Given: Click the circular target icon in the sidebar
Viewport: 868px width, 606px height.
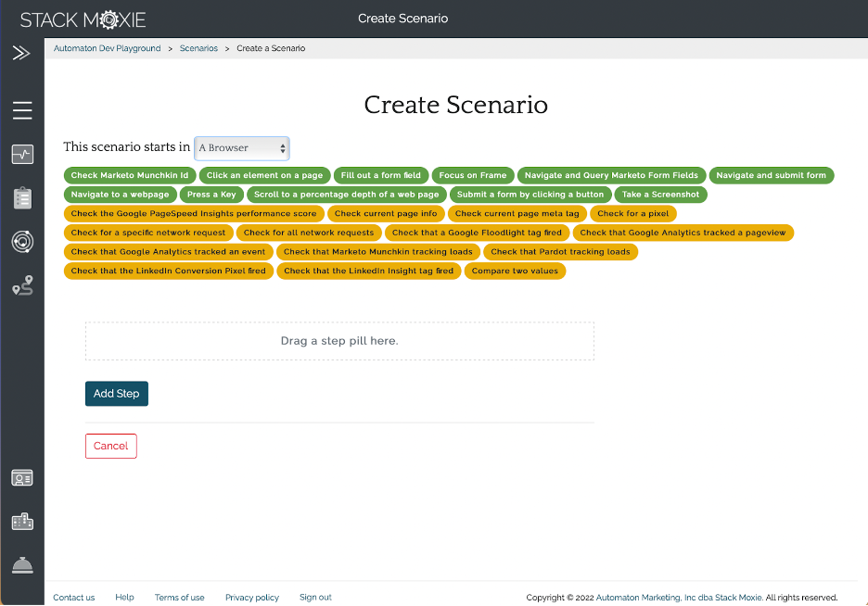Looking at the screenshot, I should [22, 242].
